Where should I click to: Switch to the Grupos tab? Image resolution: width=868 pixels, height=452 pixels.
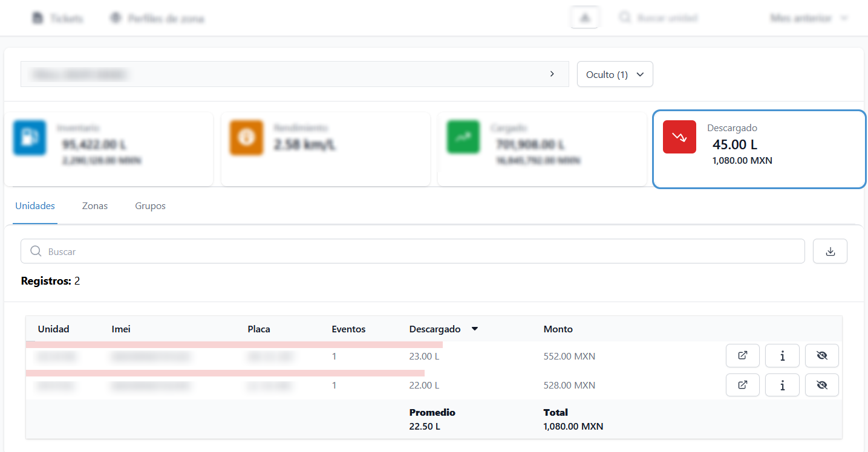click(x=150, y=206)
